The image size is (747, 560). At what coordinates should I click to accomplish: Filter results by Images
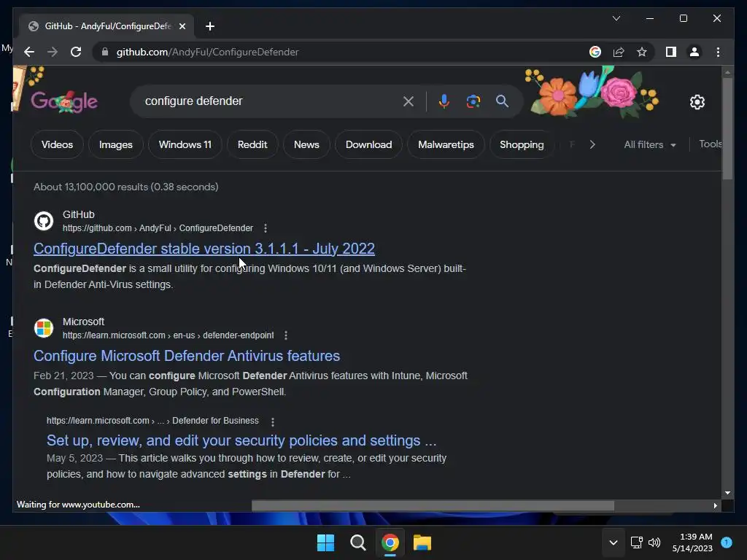[x=116, y=144]
